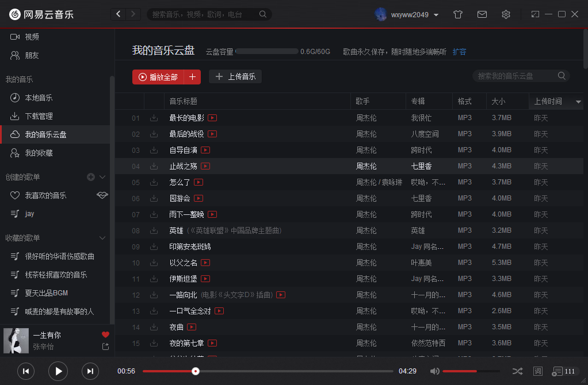Click the search magnifier in top bar
Image resolution: width=588 pixels, height=385 pixels.
263,14
